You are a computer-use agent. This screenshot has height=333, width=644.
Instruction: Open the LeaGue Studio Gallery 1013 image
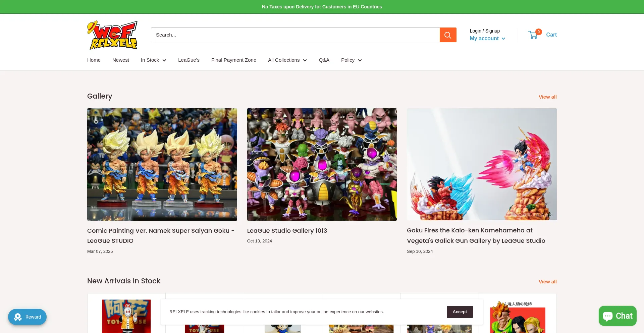[x=322, y=164]
